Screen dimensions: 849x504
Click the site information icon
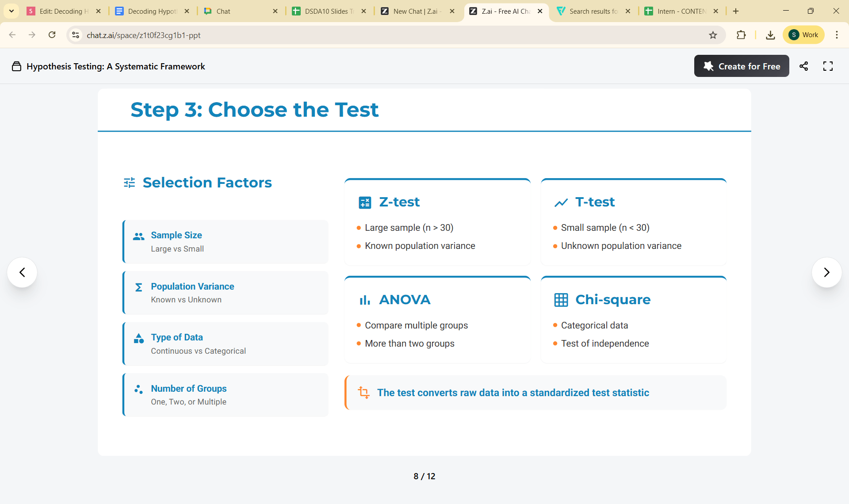pyautogui.click(x=76, y=35)
